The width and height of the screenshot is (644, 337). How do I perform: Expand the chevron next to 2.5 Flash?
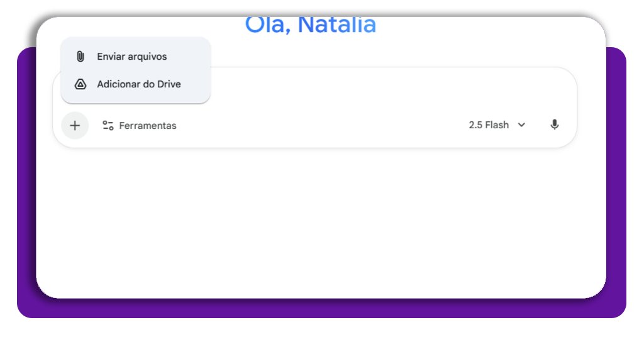click(521, 125)
